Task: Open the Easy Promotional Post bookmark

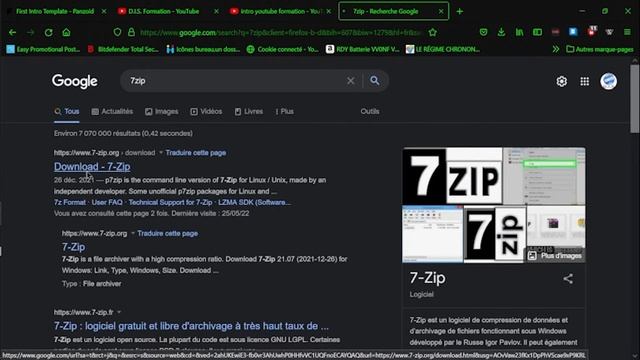Action: (43, 49)
